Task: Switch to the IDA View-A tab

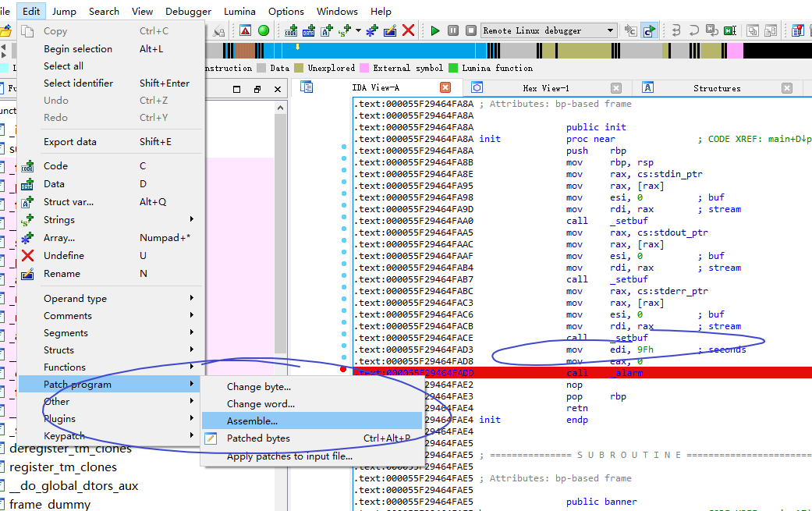Action: point(375,87)
